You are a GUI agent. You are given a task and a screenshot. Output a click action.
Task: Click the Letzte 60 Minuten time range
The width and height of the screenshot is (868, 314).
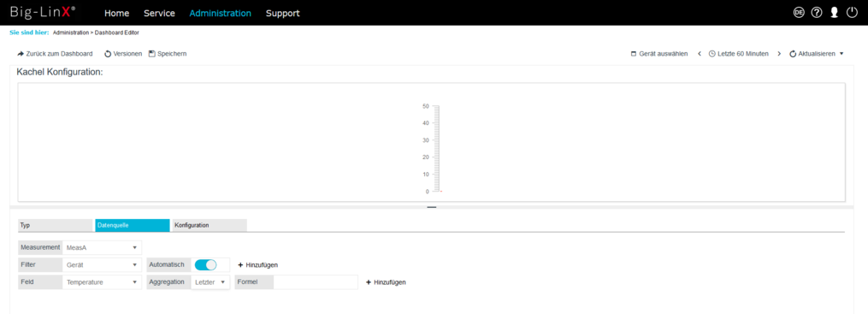[x=743, y=54]
